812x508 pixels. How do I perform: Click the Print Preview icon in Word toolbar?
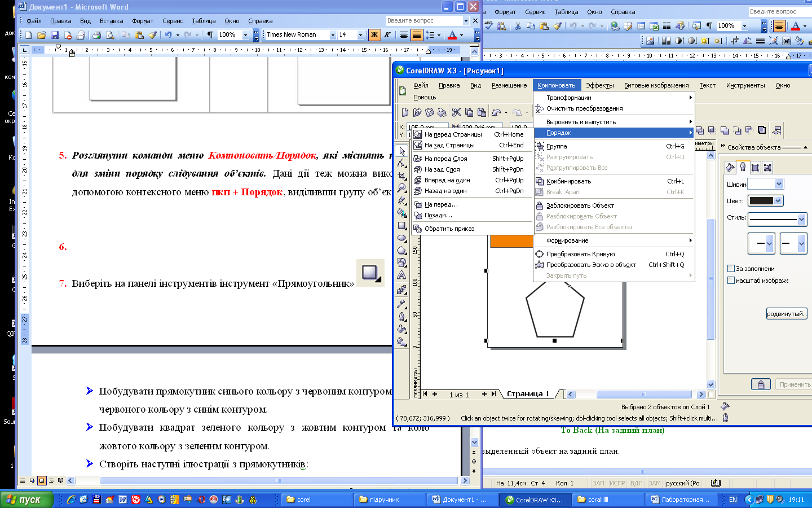pos(110,35)
